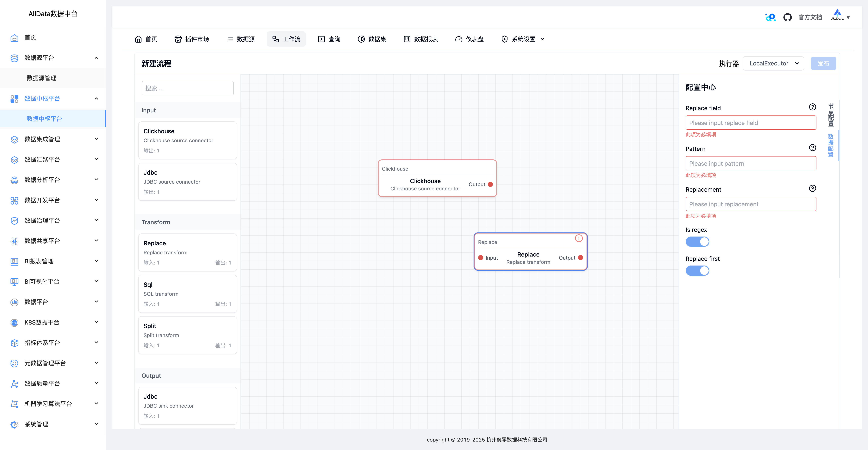Click the 指标体系平台 cube icon
Screen dimensions: 868x450
pos(14,343)
